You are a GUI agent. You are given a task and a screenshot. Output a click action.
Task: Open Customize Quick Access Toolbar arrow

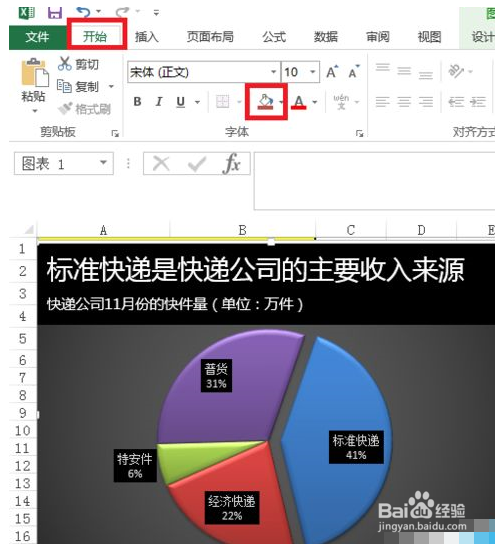coord(156,13)
